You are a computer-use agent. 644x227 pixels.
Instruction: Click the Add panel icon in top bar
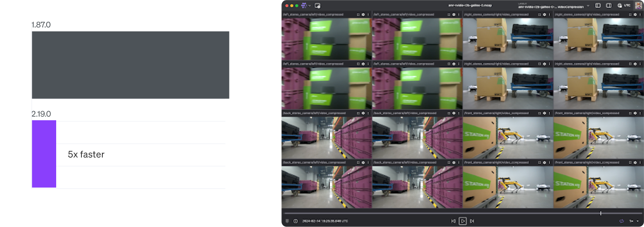click(317, 6)
